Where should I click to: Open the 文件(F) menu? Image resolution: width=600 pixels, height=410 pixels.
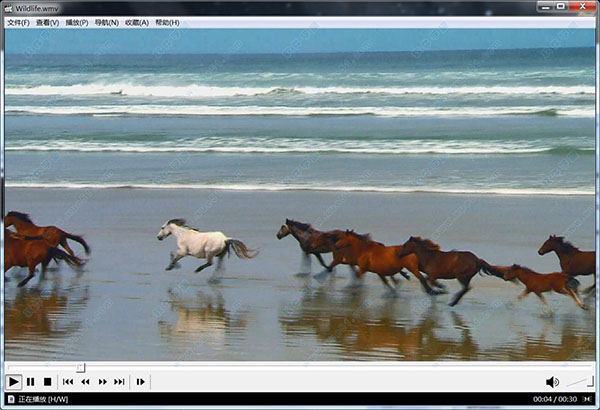[18, 22]
